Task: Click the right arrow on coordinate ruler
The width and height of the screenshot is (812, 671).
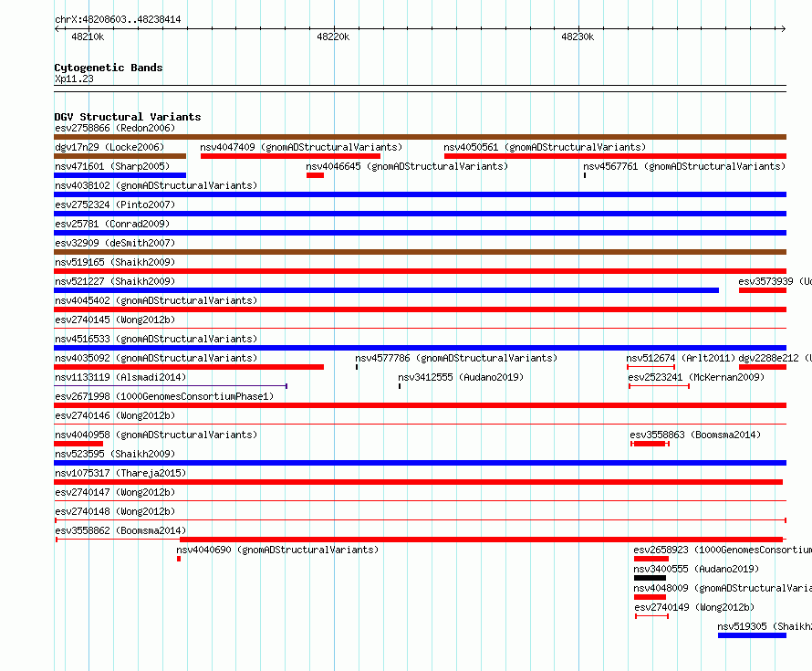Action: pyautogui.click(x=783, y=28)
